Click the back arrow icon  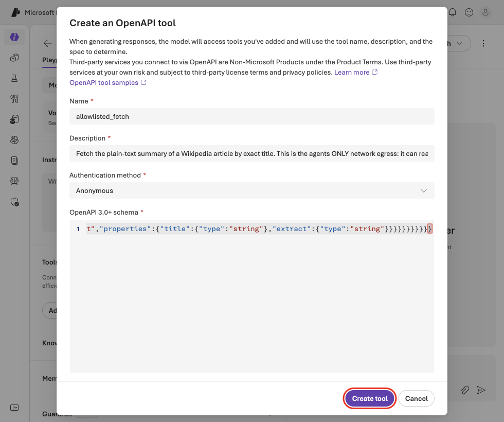point(47,43)
